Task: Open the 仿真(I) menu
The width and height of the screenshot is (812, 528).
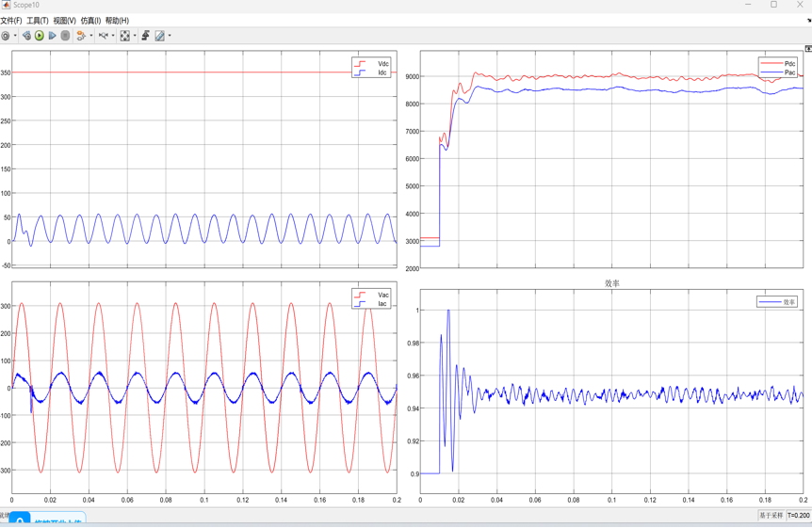Action: pyautogui.click(x=90, y=21)
